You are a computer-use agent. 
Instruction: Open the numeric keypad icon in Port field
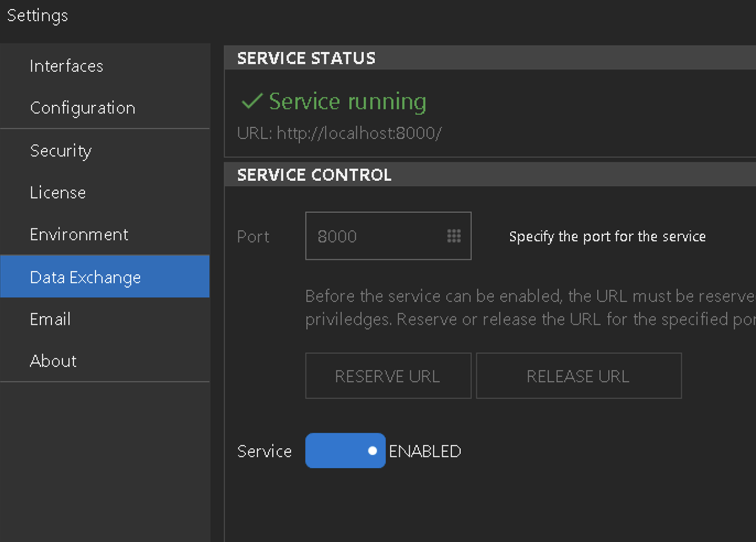(x=453, y=236)
